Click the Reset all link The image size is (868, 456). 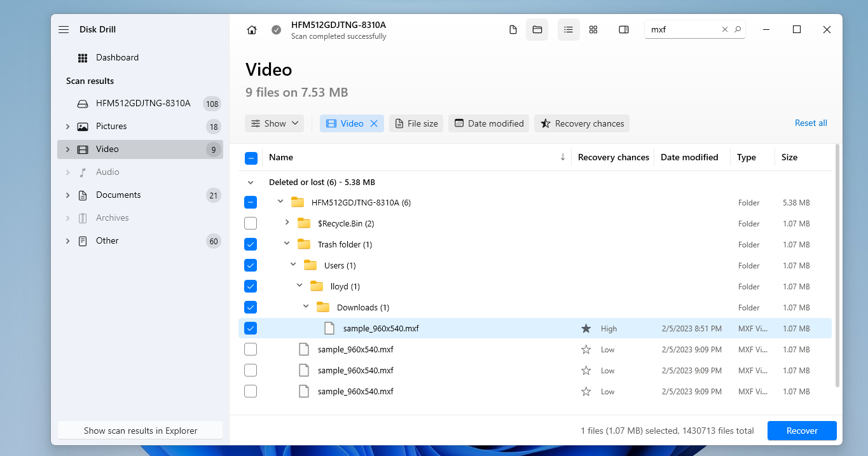pos(811,123)
